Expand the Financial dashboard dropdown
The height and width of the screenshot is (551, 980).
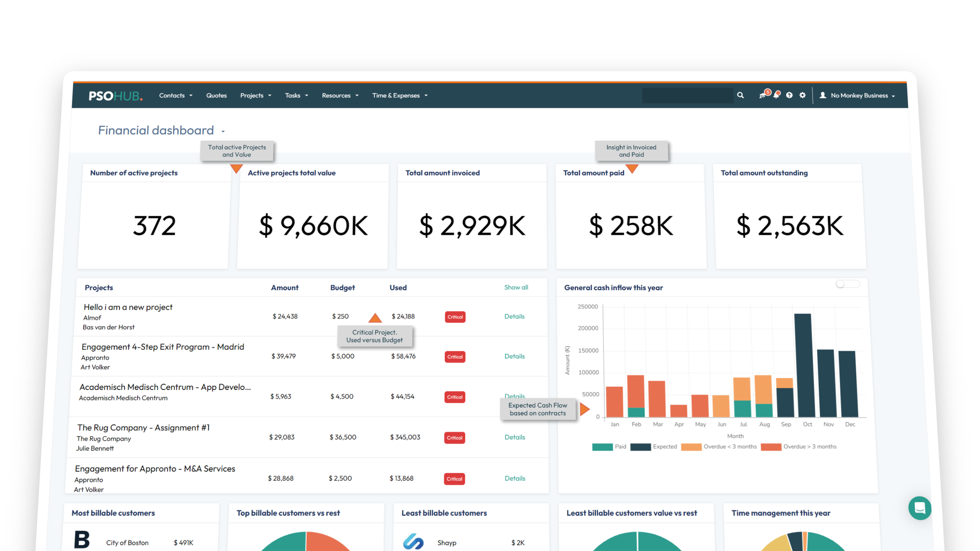(223, 131)
